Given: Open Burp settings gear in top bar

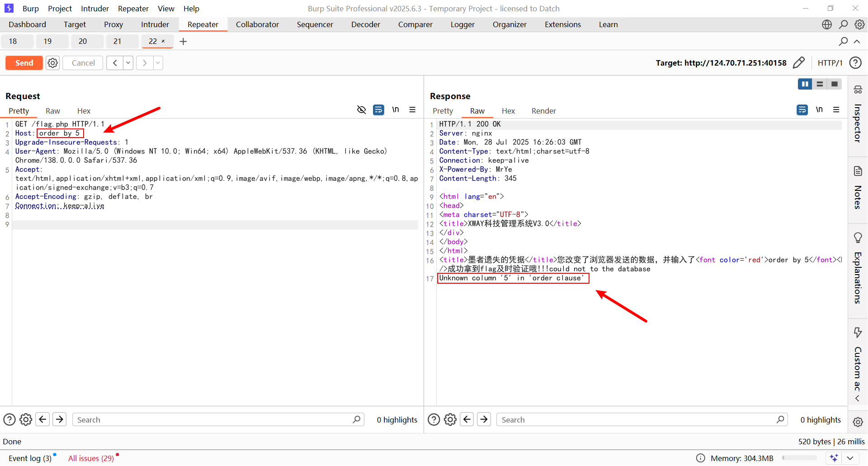Looking at the screenshot, I should [x=859, y=24].
